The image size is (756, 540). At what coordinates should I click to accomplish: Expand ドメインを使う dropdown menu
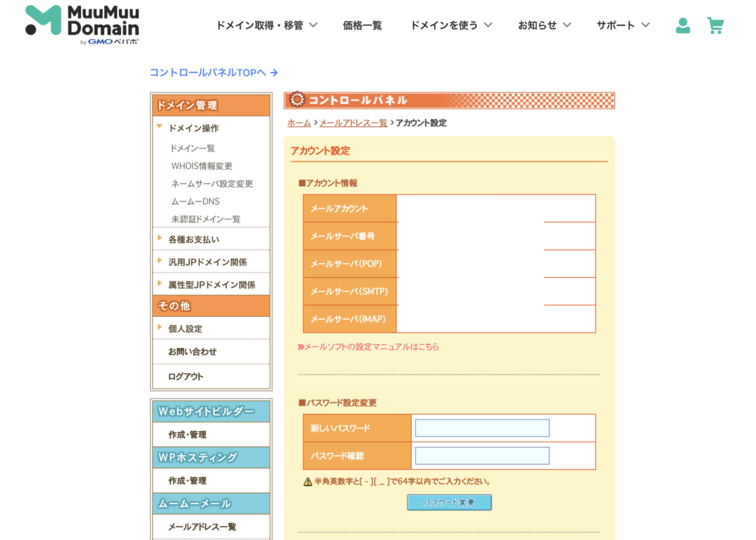451,25
